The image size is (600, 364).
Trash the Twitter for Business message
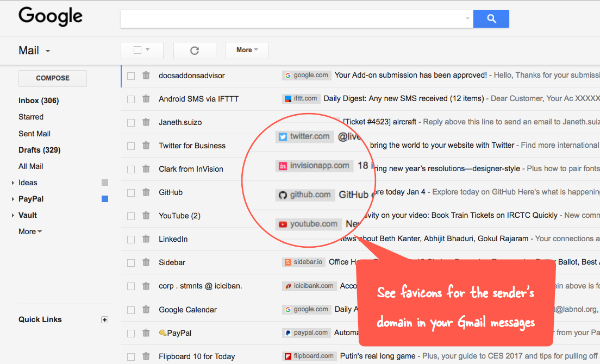tap(146, 145)
